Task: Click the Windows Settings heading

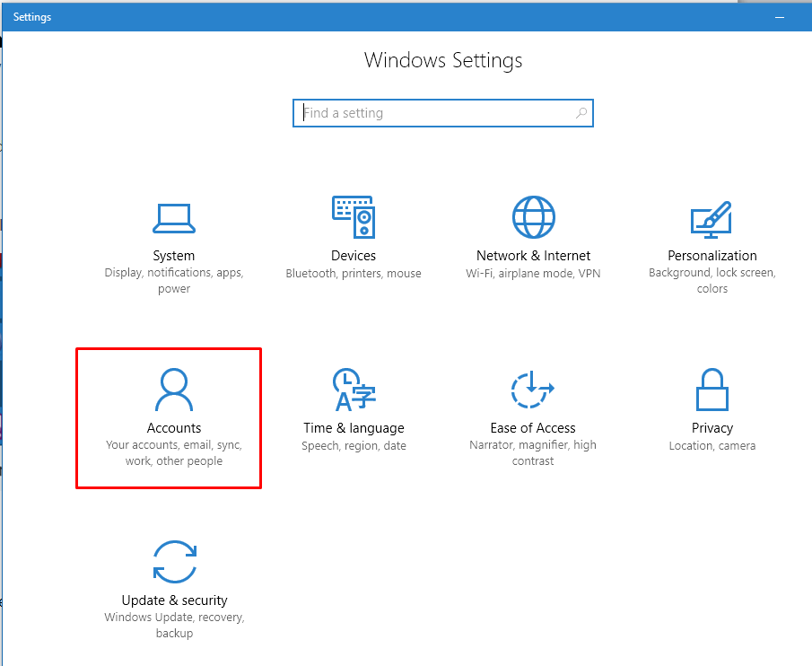Action: 443,61
